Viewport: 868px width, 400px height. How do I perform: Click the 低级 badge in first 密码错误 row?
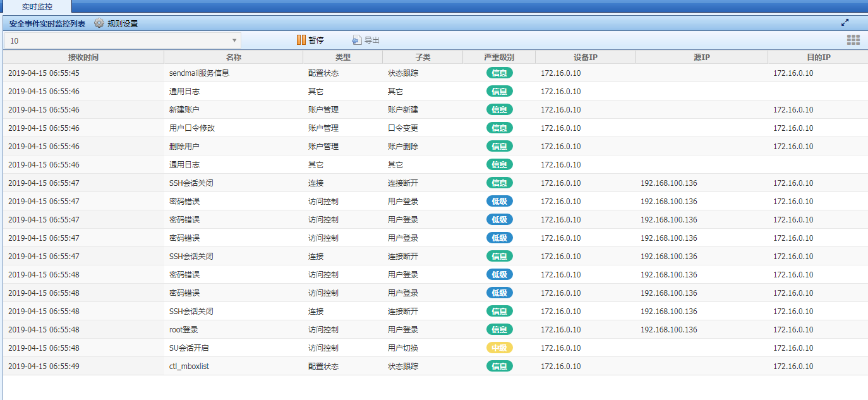pyautogui.click(x=499, y=201)
